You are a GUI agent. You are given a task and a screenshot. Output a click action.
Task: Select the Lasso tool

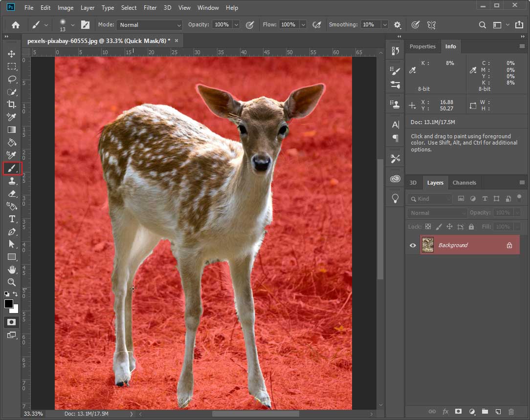pos(12,80)
